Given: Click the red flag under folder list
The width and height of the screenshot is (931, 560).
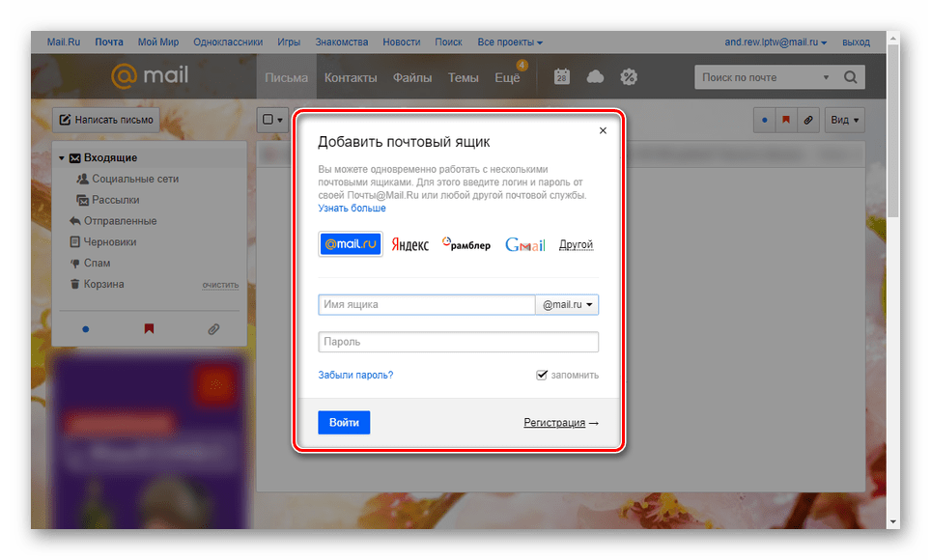Looking at the screenshot, I should coord(149,328).
